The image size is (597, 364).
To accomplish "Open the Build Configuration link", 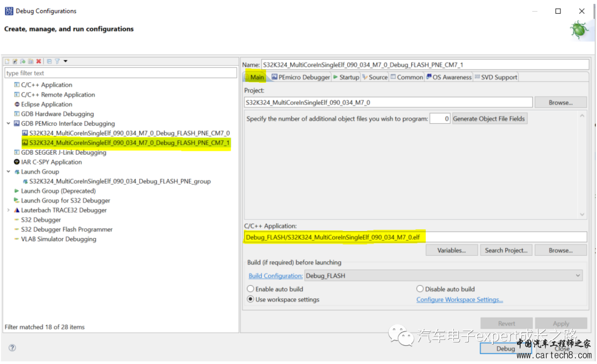I will pos(275,276).
